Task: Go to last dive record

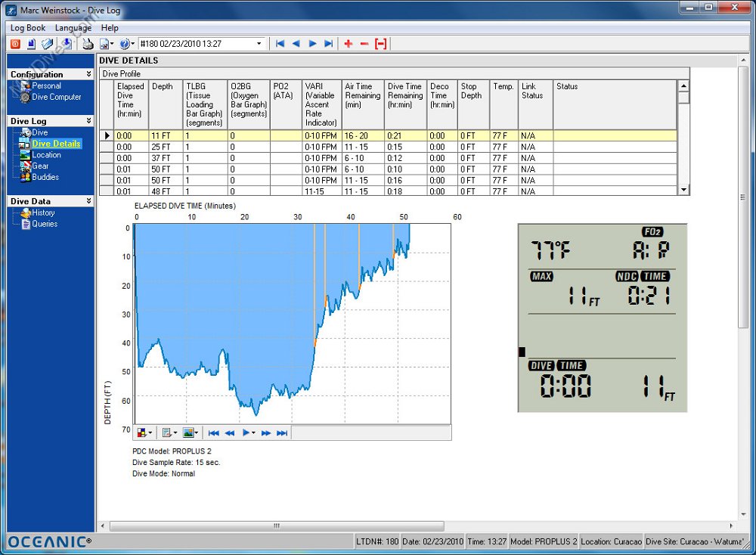Action: (x=328, y=44)
